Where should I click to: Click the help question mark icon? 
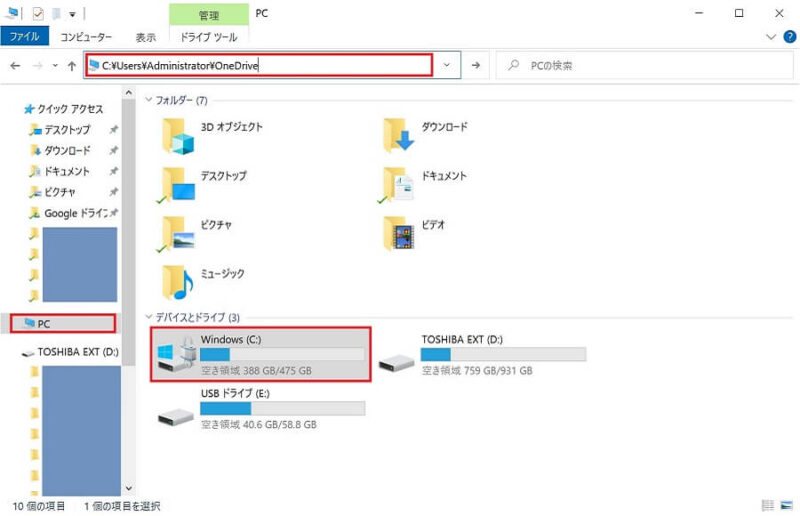(x=789, y=37)
